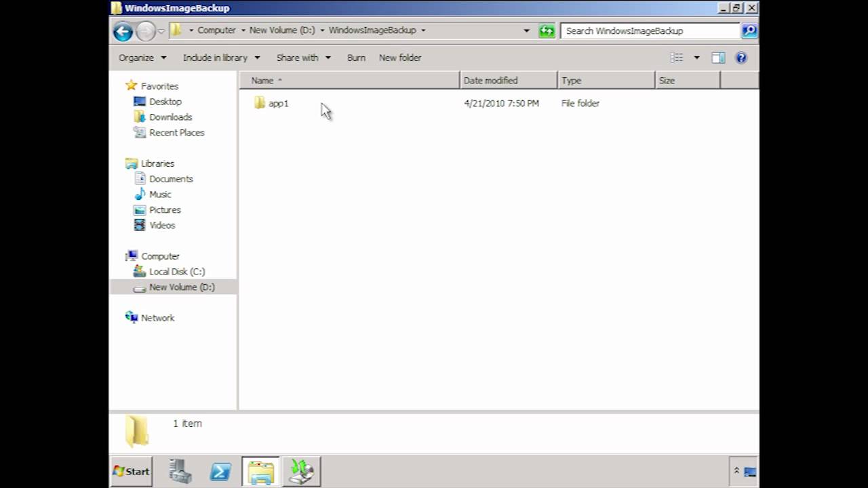Click the Favorites star icon
The image size is (868, 488).
tap(132, 85)
